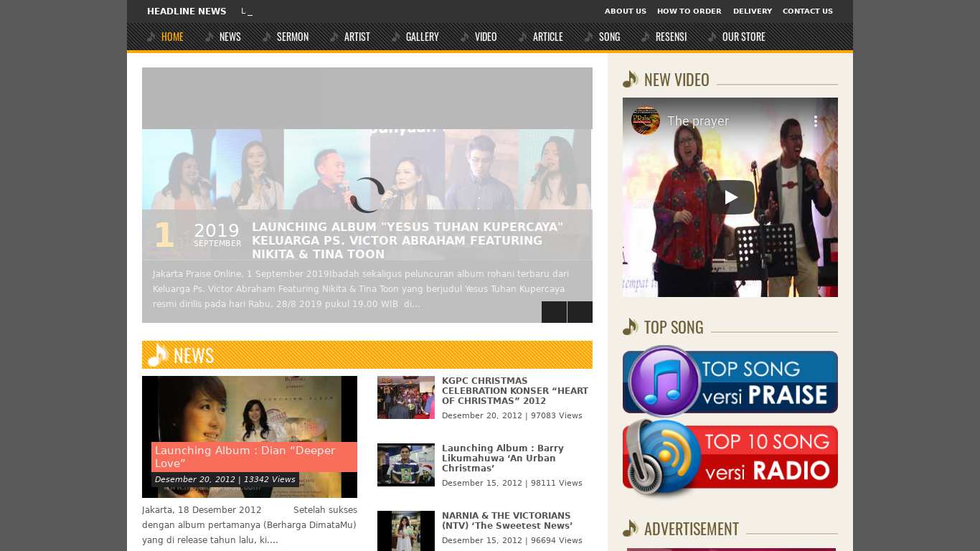Viewport: 980px width, 551px height.
Task: Open the Top 10 Song versi Radio banner
Action: pyautogui.click(x=730, y=457)
